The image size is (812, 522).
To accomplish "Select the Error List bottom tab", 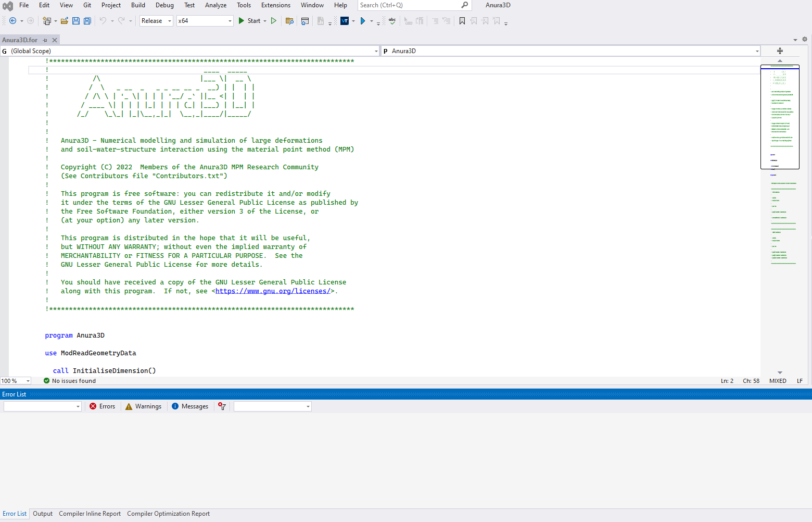I will (15, 514).
